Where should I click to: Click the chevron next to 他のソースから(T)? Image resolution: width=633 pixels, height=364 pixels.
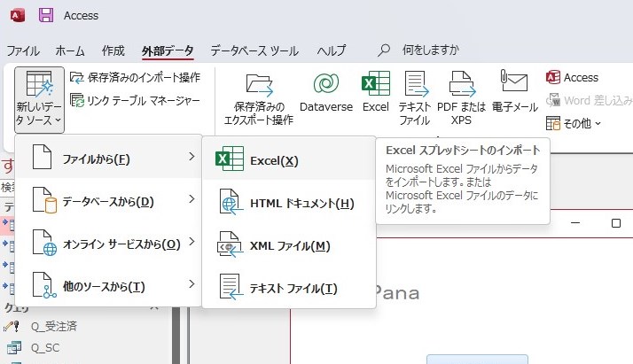pyautogui.click(x=191, y=284)
